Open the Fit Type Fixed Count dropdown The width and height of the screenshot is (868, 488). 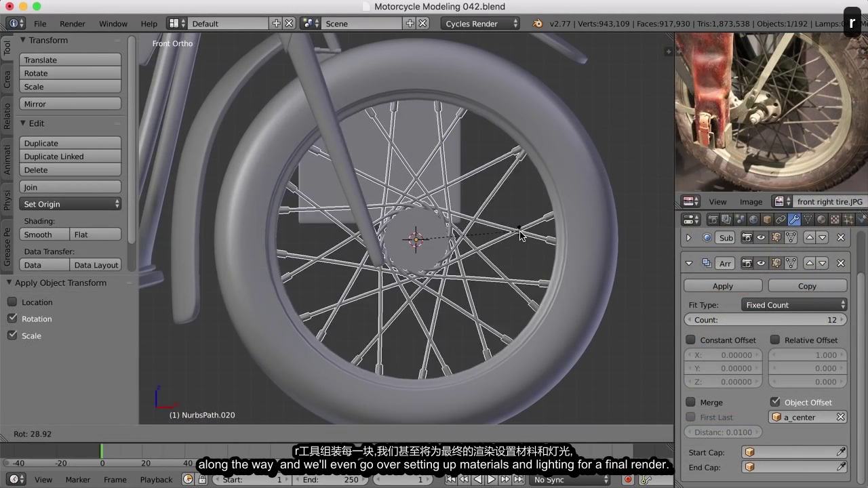(x=795, y=304)
